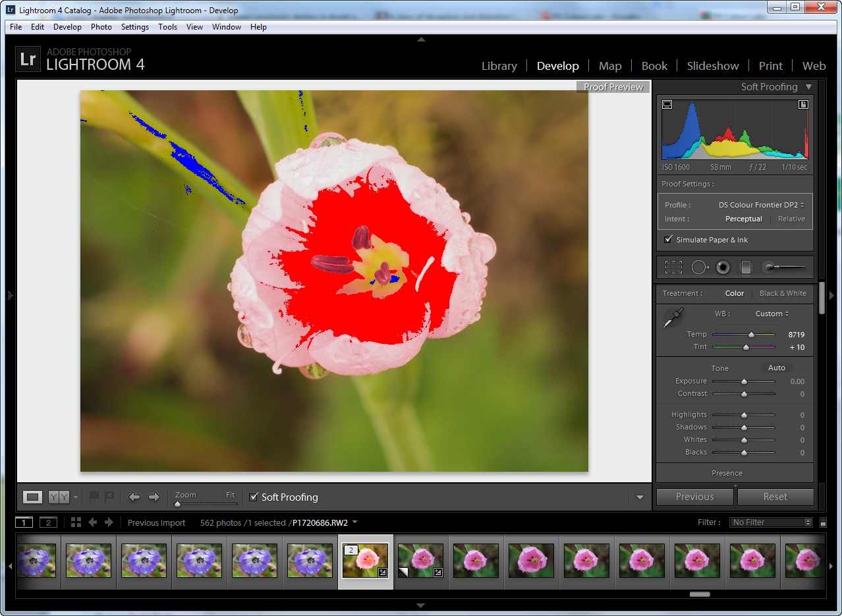This screenshot has width=842, height=616.
Task: Choose the Red Eye Correction tool
Action: point(723,267)
